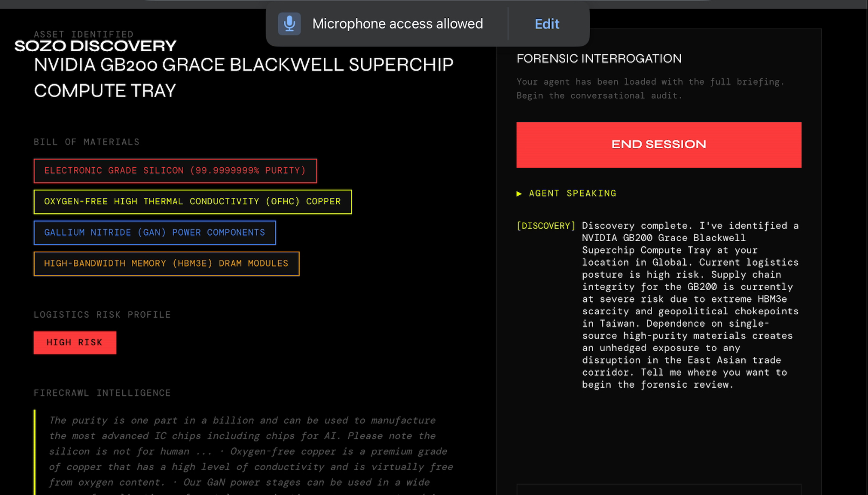Click the LOGISTICS RISK PROFILE section label
Screen dimensions: 868x495
click(x=102, y=314)
